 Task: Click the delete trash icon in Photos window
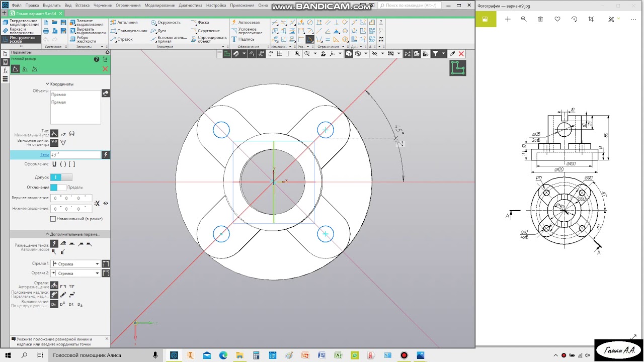pos(540,19)
